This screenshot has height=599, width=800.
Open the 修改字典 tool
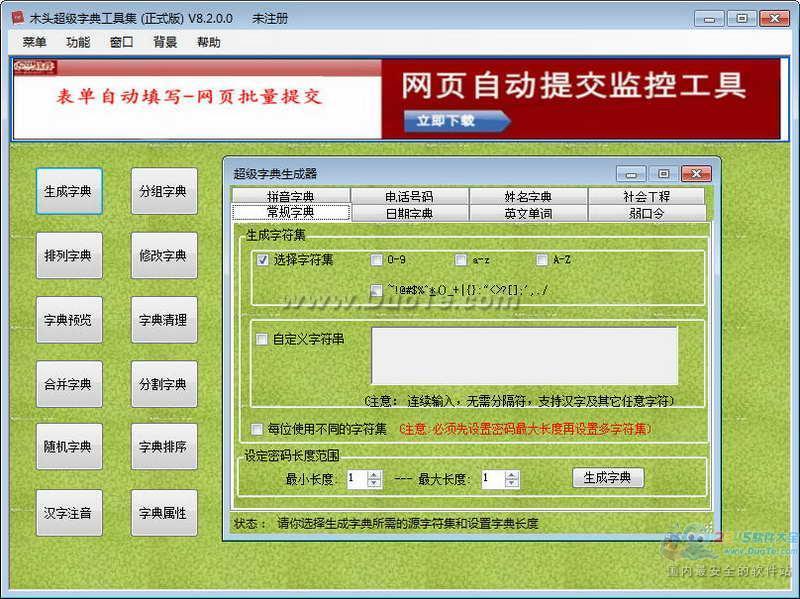[x=164, y=255]
